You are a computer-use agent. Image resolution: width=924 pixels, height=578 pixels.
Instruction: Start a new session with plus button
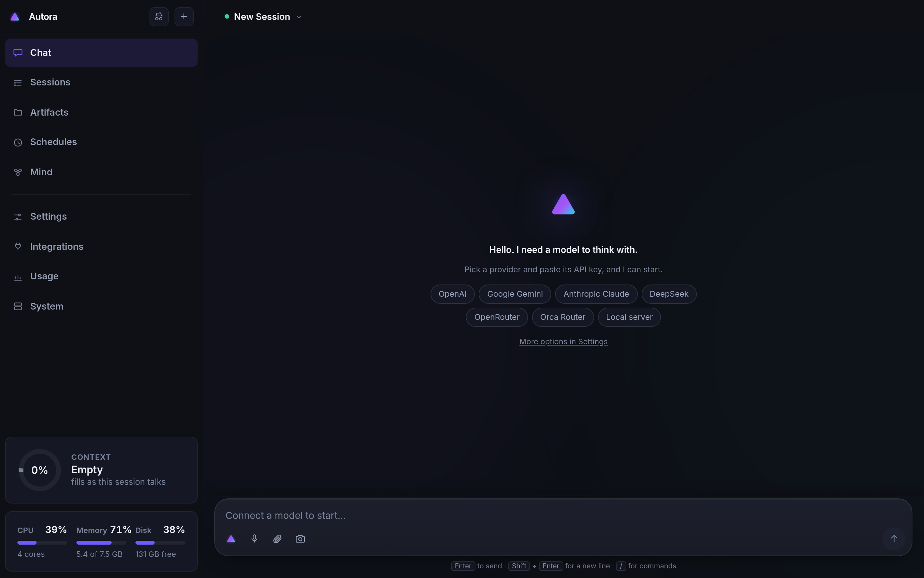point(184,17)
